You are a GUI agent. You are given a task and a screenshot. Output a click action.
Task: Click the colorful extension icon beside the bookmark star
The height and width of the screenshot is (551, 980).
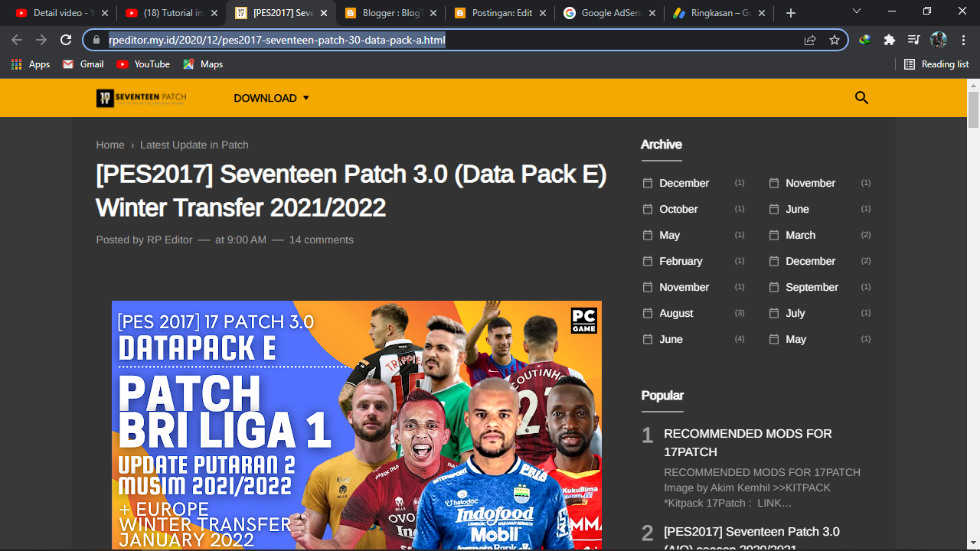865,40
